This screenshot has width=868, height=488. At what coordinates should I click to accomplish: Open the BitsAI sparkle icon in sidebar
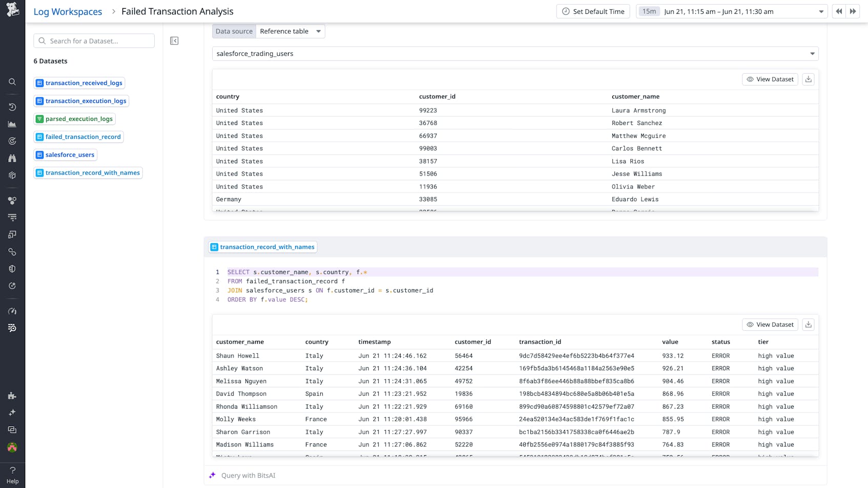[x=12, y=412]
